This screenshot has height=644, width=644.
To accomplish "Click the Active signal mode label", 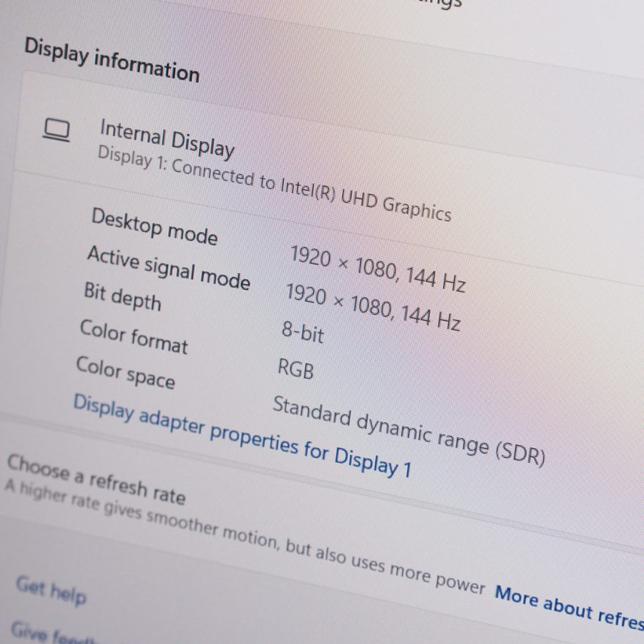I will (169, 268).
